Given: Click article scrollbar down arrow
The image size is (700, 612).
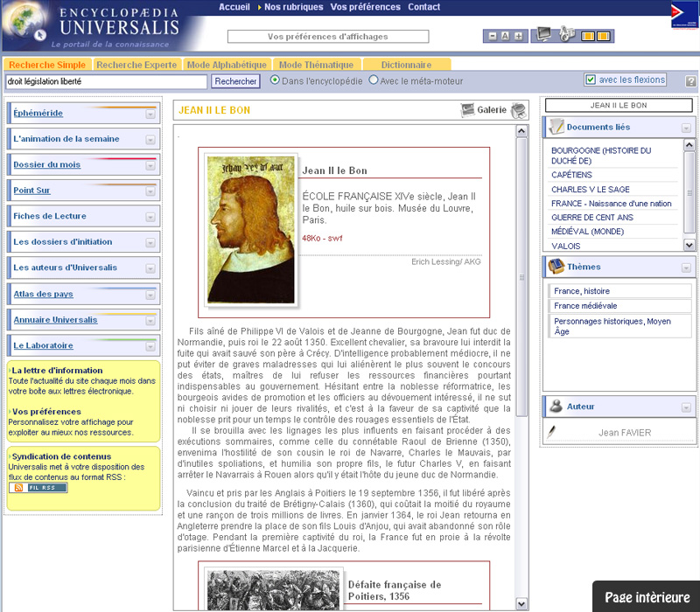Looking at the screenshot, I should click(521, 604).
